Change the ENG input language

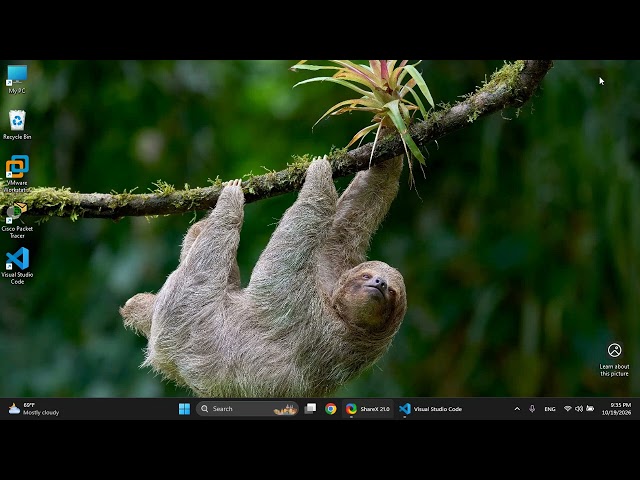click(x=550, y=409)
